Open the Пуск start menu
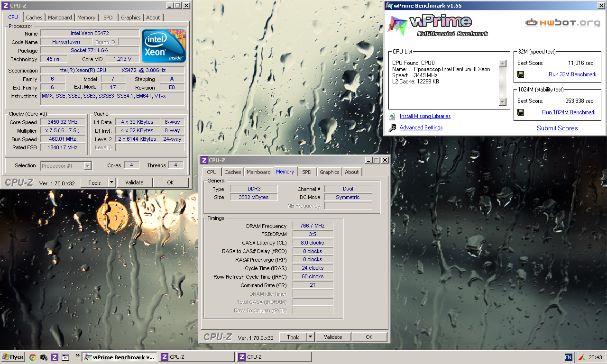This screenshot has height=364, width=607. click(13, 357)
